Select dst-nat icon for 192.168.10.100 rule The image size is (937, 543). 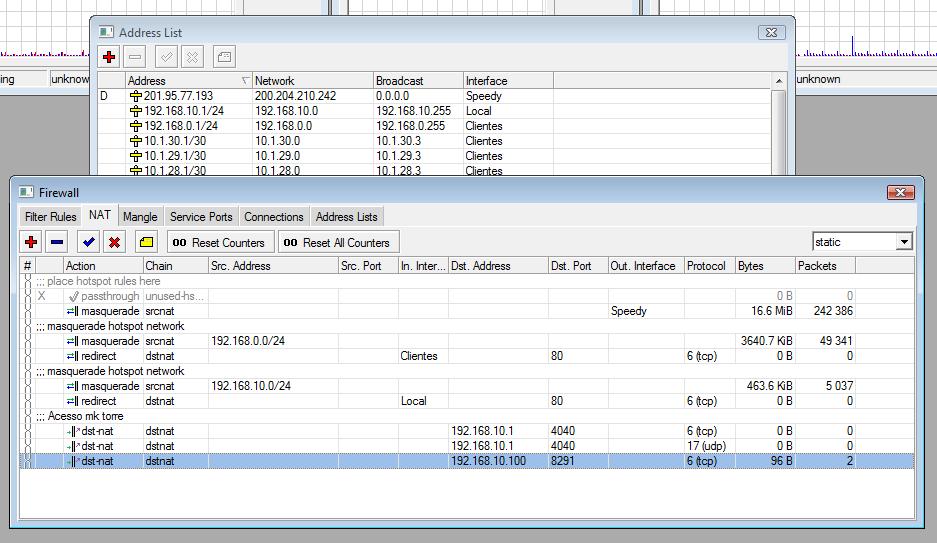pos(73,461)
